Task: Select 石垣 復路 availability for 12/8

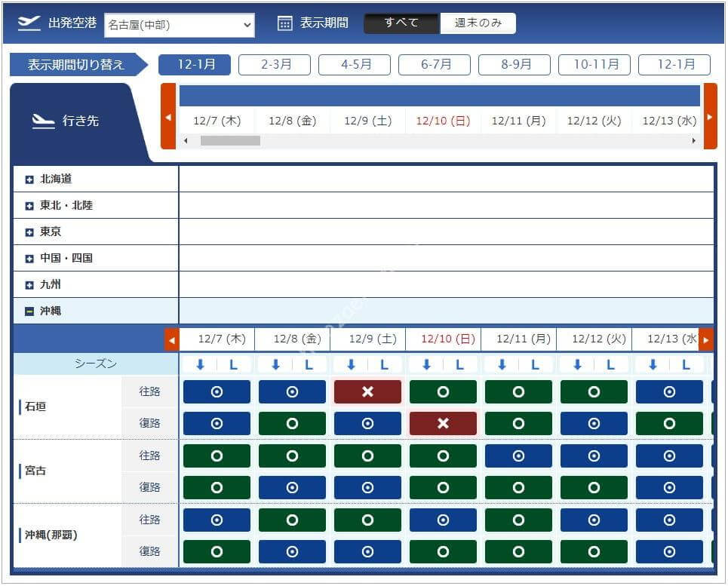Action: coord(292,424)
